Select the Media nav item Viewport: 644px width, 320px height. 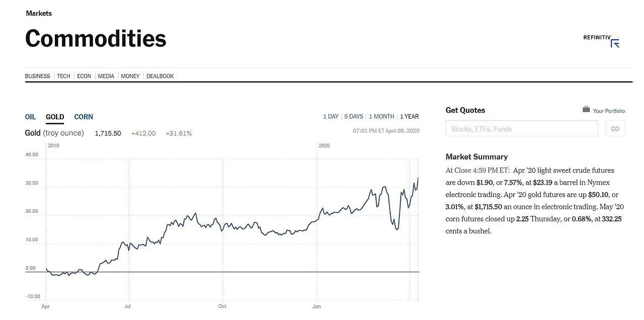106,76
